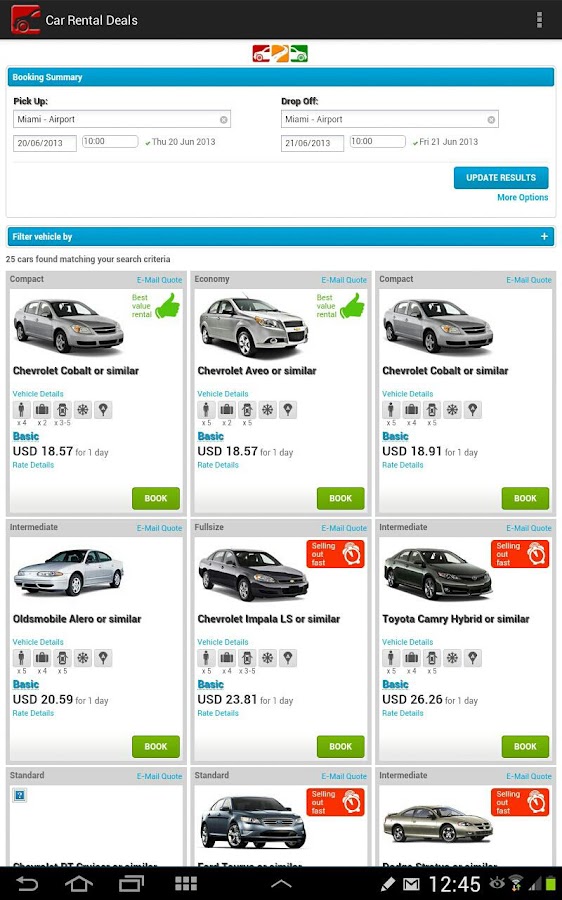
Task: Book the Chevrolet Aveo economy car
Action: click(x=340, y=498)
